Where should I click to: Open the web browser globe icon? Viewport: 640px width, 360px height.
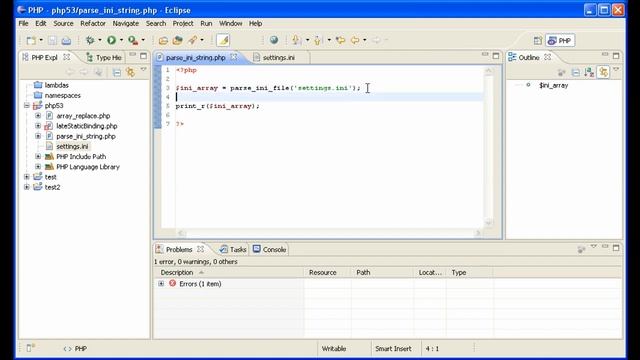tap(274, 40)
